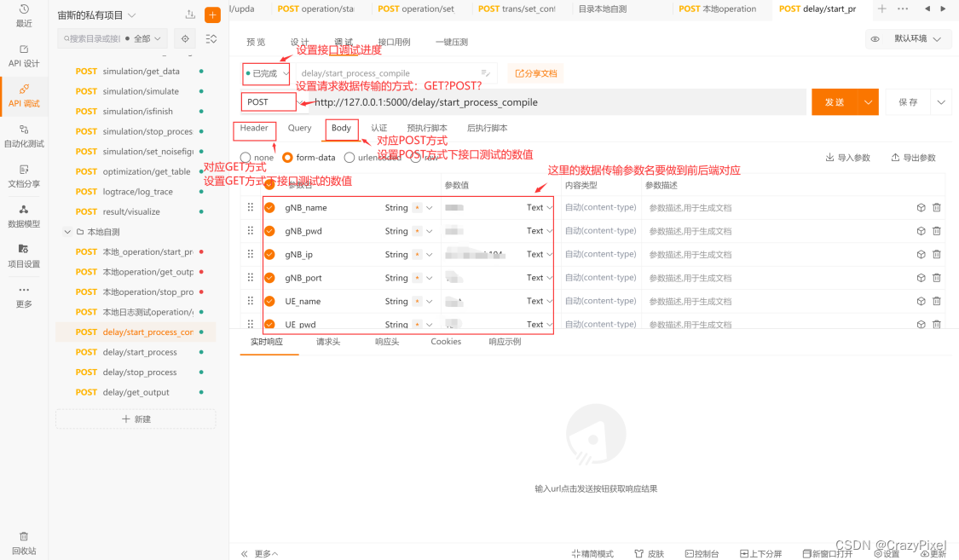The width and height of the screenshot is (959, 560).
Task: Open the dropdown arrow beside 发送
Action: (868, 102)
